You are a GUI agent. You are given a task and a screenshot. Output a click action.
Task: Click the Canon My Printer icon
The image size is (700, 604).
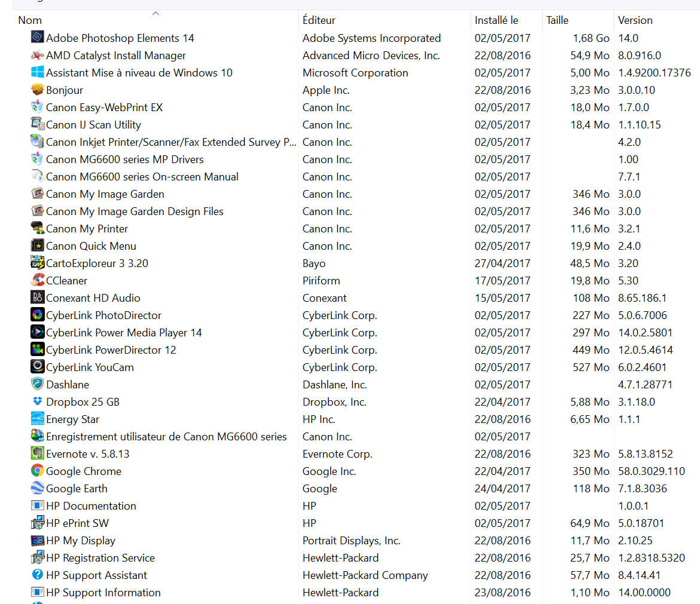click(38, 228)
